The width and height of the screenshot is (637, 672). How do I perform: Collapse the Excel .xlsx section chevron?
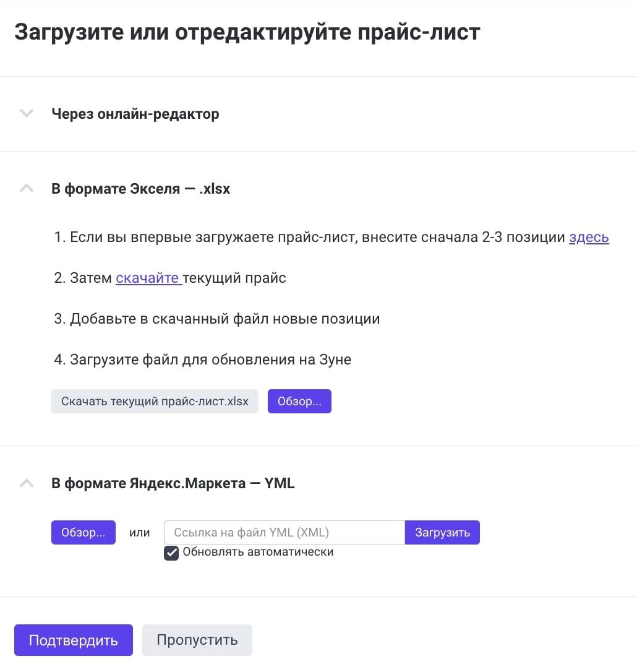(x=27, y=188)
